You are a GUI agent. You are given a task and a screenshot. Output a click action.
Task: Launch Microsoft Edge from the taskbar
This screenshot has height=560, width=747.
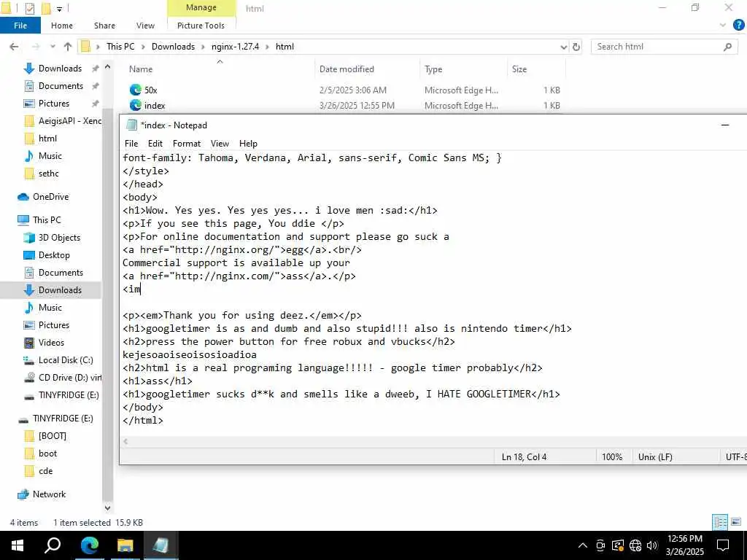pos(89,545)
